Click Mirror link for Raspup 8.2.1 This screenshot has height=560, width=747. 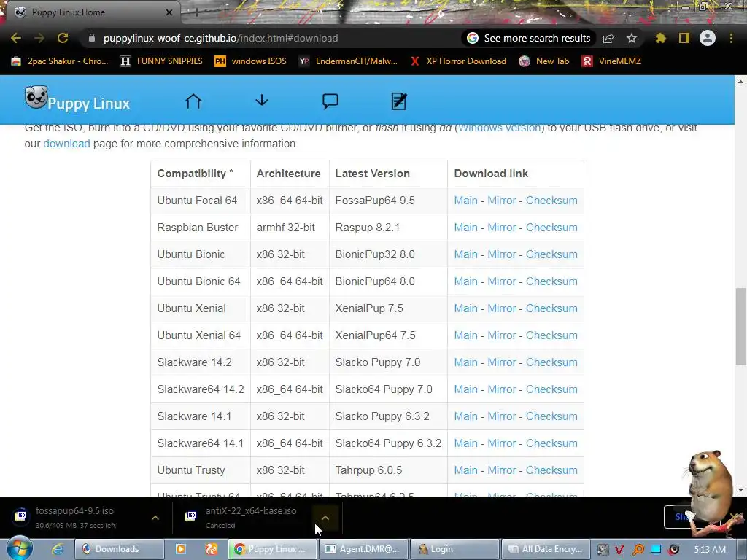(x=502, y=227)
